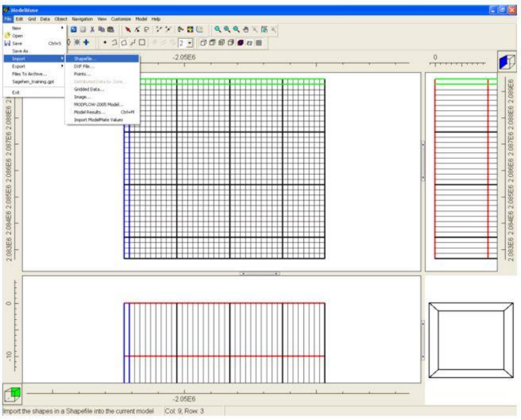Click the blue 3D cube view button
Viewport: 521px width, 420px height.
point(506,61)
